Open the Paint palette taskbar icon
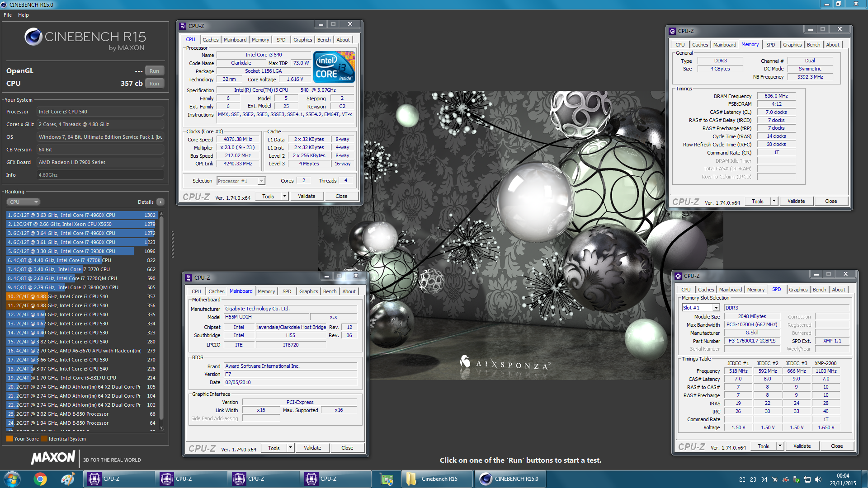 click(x=68, y=479)
